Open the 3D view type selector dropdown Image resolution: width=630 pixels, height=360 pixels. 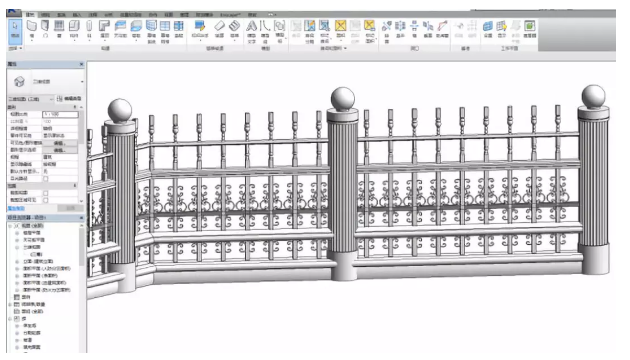click(46, 82)
